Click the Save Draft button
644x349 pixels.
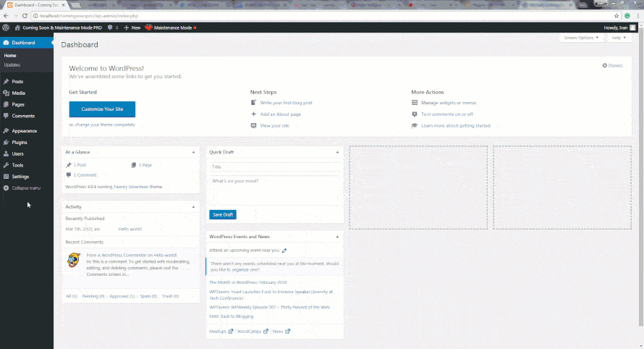[x=223, y=214]
